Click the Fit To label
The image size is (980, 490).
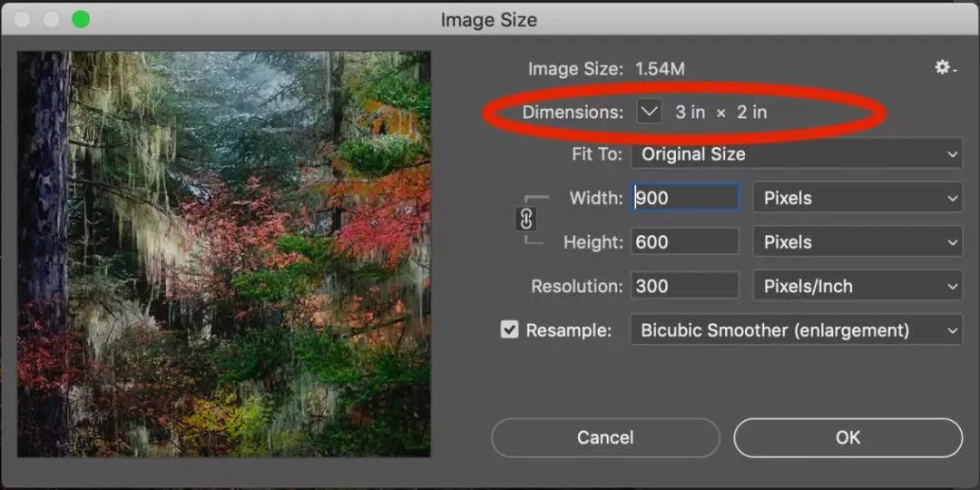coord(597,154)
